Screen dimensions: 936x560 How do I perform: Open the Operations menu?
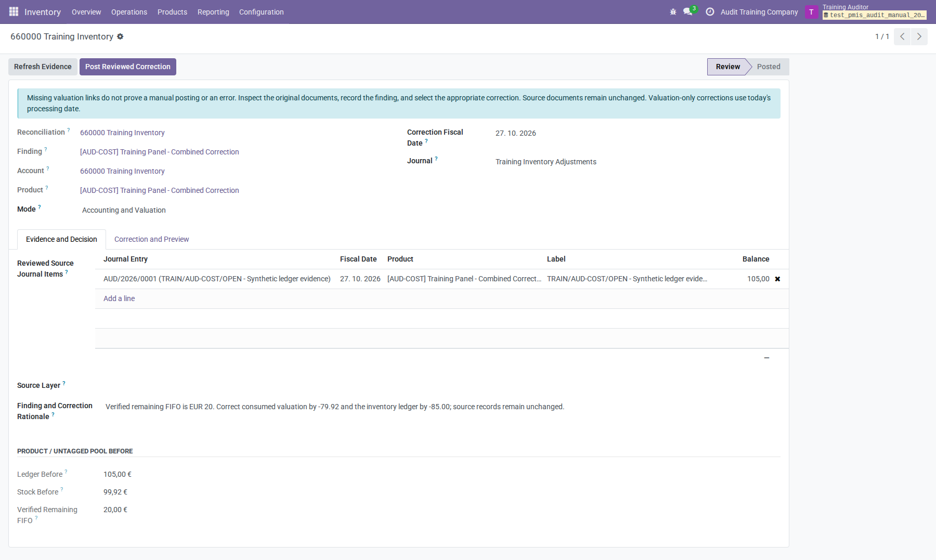point(129,11)
